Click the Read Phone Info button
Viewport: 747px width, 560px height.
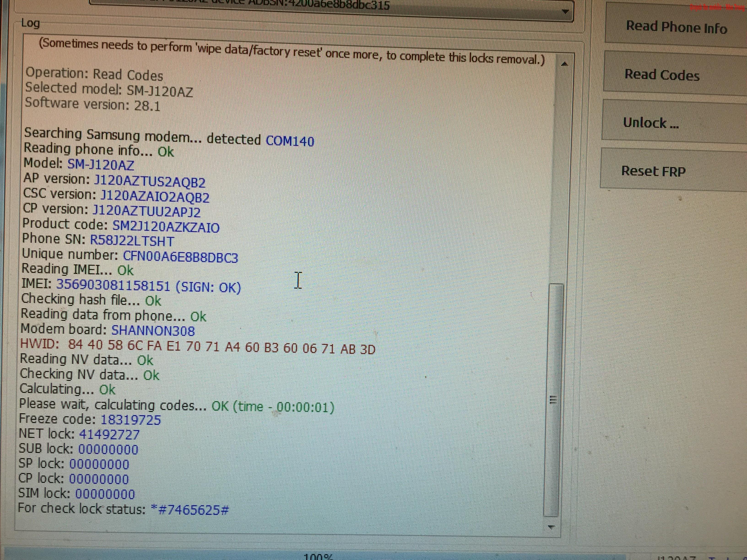[676, 27]
